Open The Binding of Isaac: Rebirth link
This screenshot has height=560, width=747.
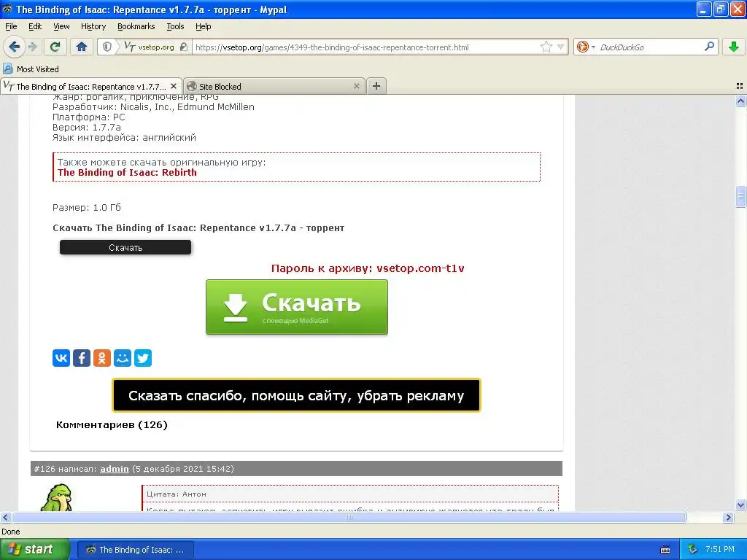pos(127,172)
